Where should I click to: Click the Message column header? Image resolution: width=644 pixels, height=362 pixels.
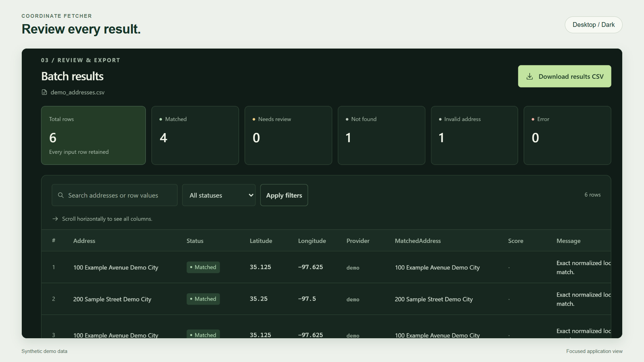(x=568, y=241)
